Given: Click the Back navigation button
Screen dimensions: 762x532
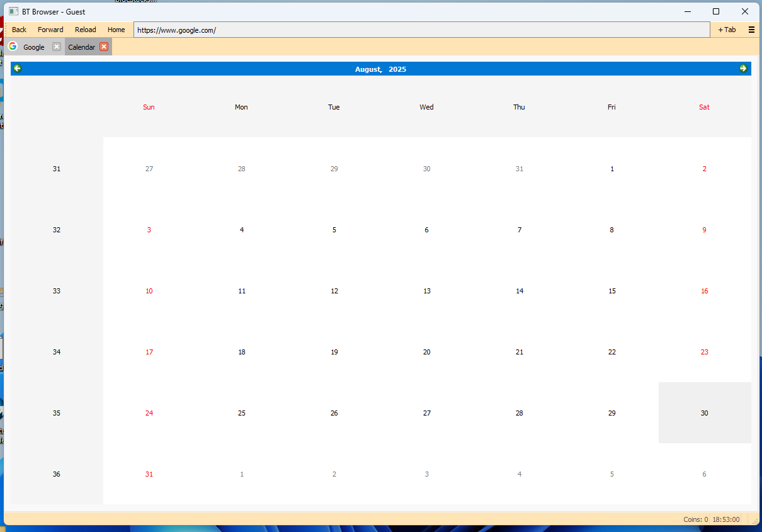Looking at the screenshot, I should click(20, 30).
